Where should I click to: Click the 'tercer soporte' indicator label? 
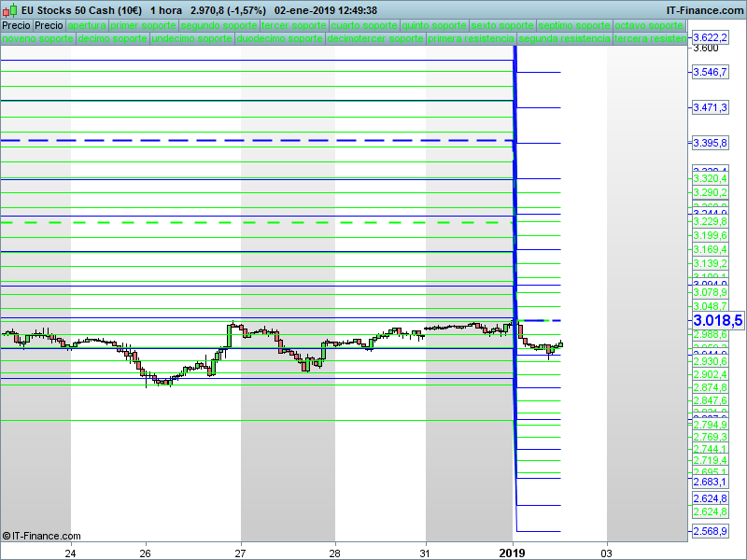[294, 25]
